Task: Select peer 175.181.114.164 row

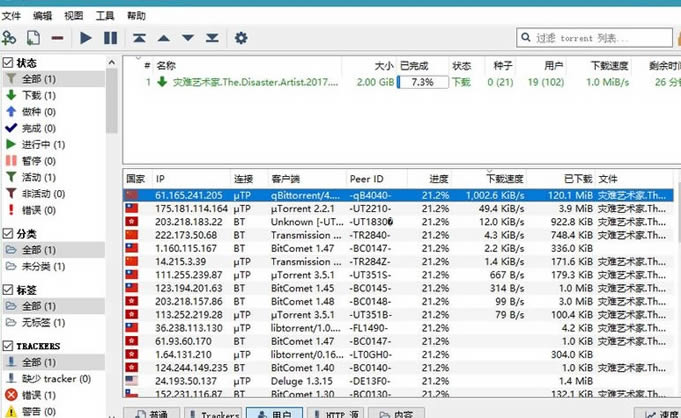Action: pyautogui.click(x=398, y=209)
